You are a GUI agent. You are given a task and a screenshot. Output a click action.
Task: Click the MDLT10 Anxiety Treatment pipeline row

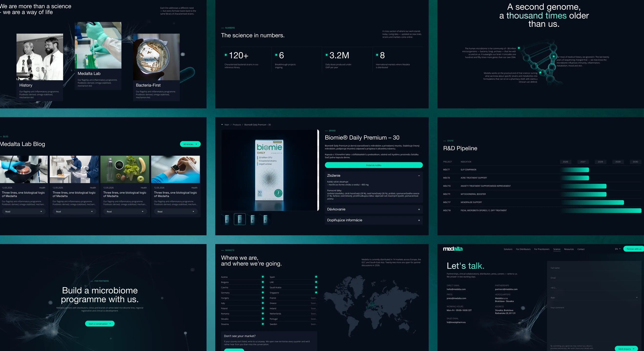pos(542,186)
